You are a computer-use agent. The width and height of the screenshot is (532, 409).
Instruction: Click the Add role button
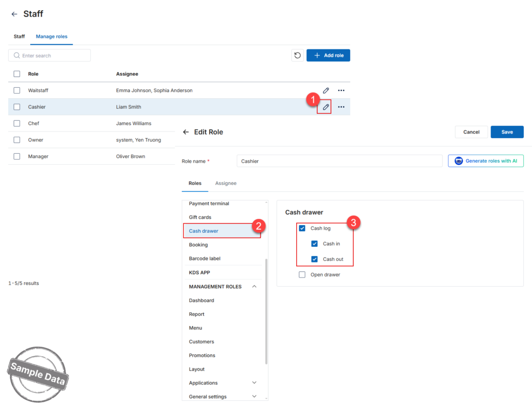point(328,55)
